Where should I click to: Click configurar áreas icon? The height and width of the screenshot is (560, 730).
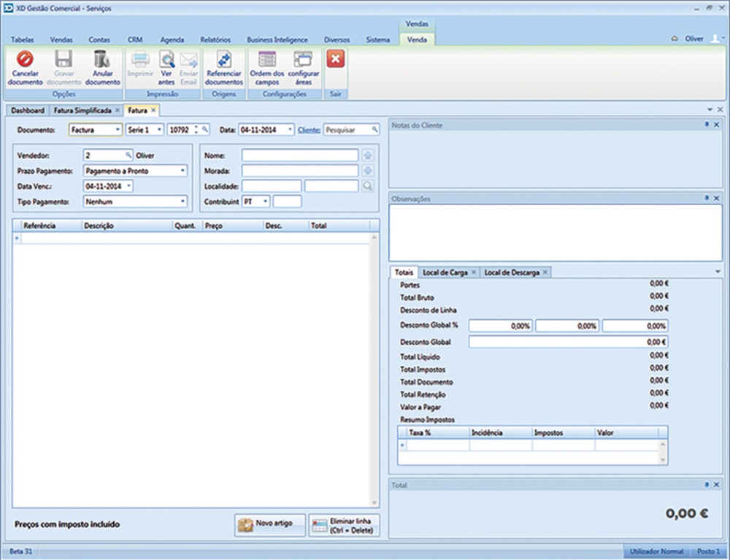pos(303,60)
